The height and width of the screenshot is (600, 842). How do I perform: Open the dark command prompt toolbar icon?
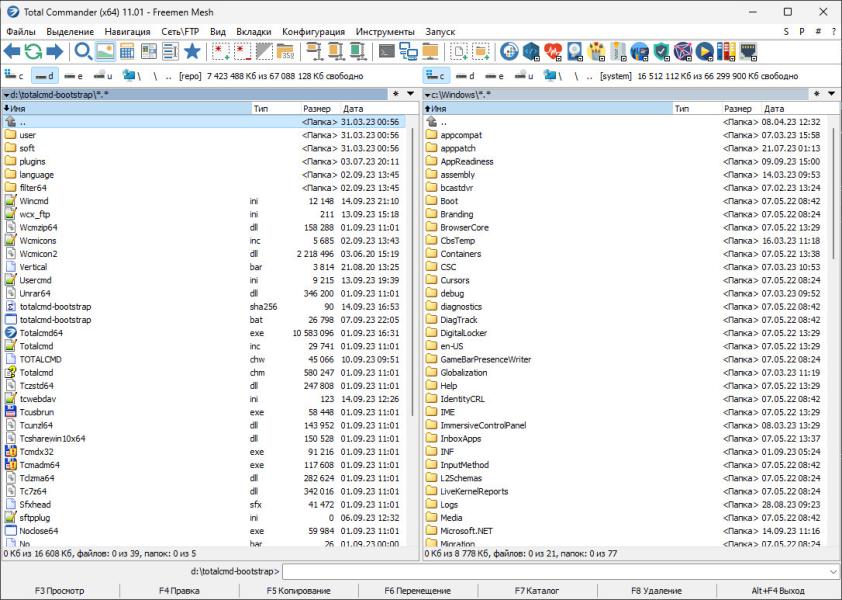[x=387, y=52]
